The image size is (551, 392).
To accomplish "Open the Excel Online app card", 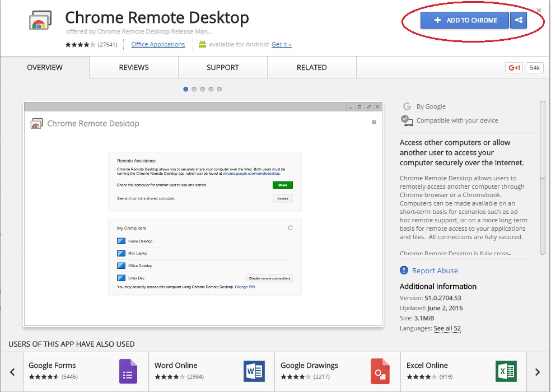I will pyautogui.click(x=464, y=372).
